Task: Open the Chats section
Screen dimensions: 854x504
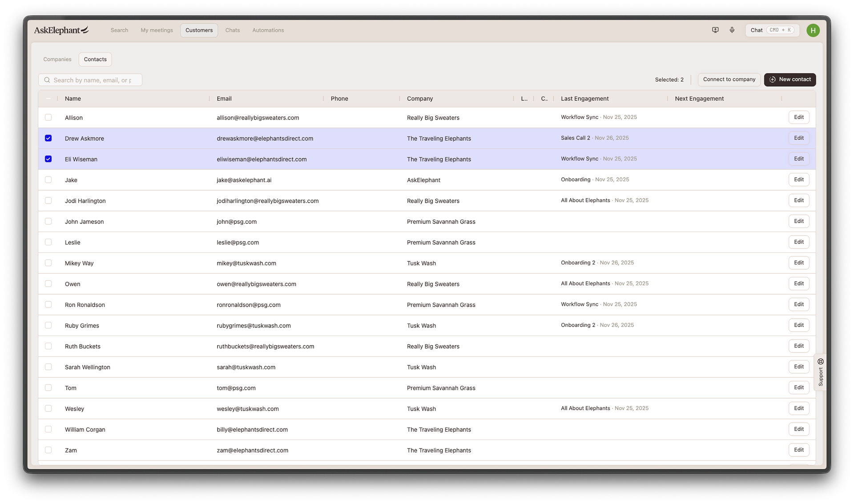Action: point(232,30)
